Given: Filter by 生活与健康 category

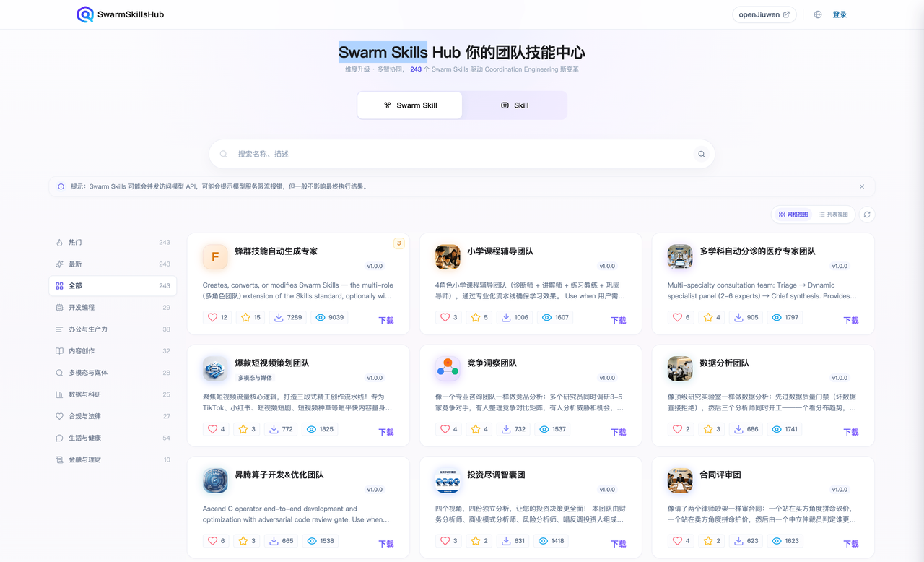Looking at the screenshot, I should [113, 438].
